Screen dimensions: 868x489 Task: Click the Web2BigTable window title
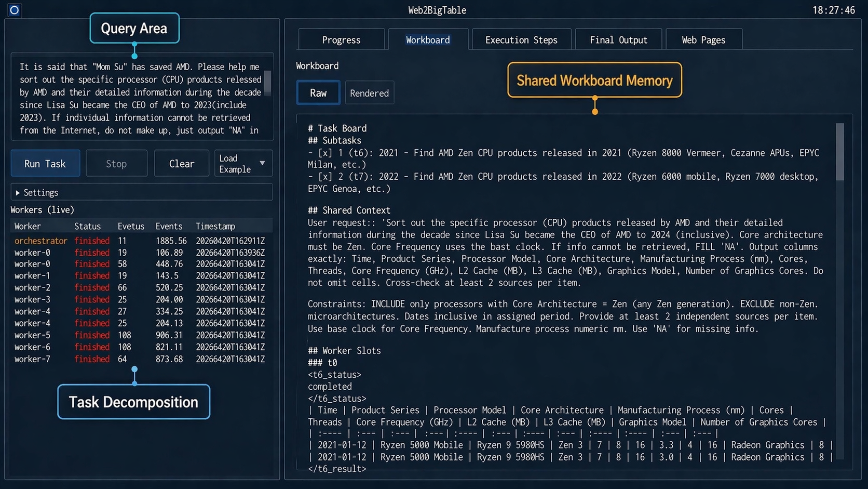point(437,10)
